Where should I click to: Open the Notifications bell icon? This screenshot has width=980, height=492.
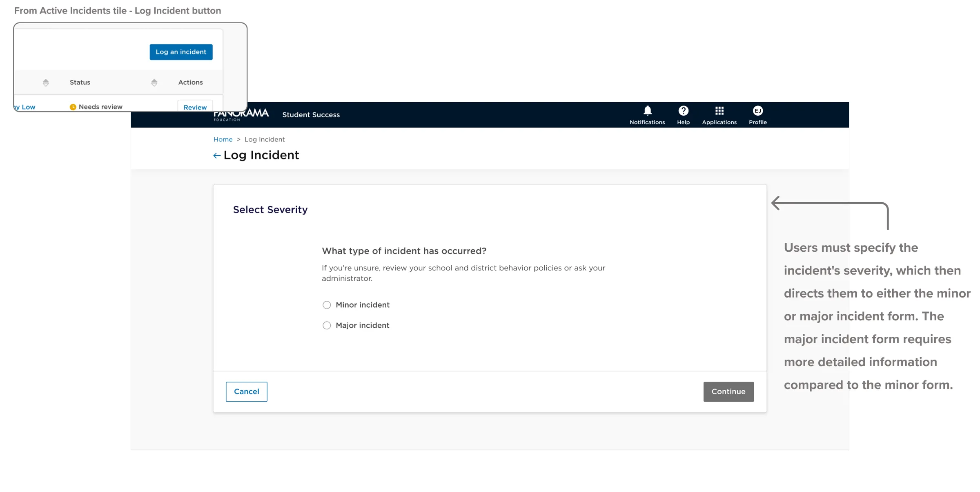647,111
